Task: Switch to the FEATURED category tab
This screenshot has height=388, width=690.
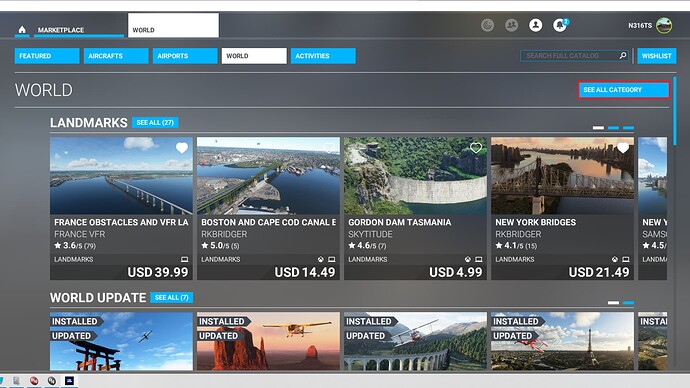Action: [x=47, y=56]
